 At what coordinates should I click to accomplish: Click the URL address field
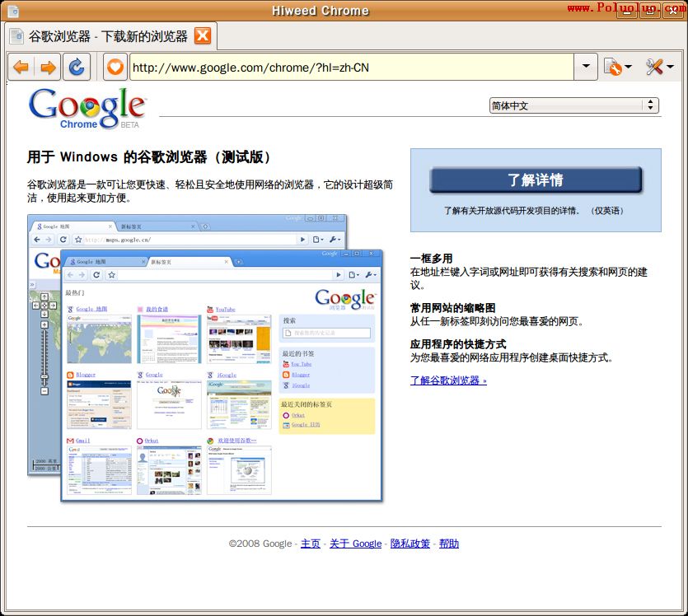[352, 67]
